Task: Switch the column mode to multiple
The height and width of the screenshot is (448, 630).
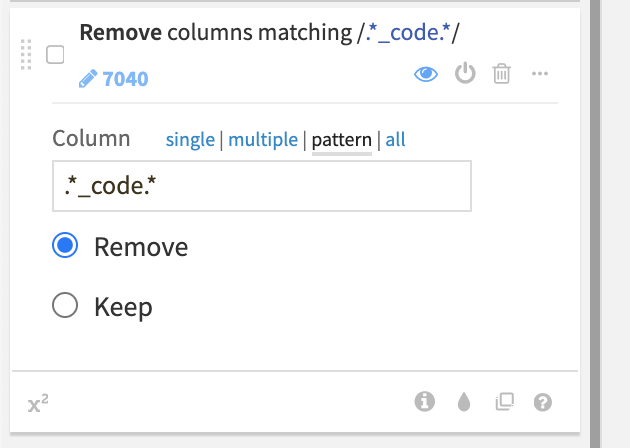Action: pos(263,140)
